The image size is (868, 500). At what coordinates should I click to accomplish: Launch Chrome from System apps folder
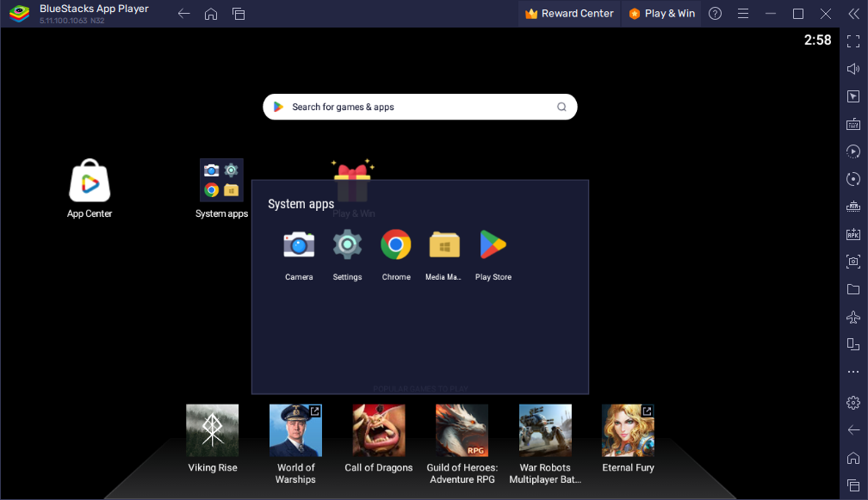(396, 244)
